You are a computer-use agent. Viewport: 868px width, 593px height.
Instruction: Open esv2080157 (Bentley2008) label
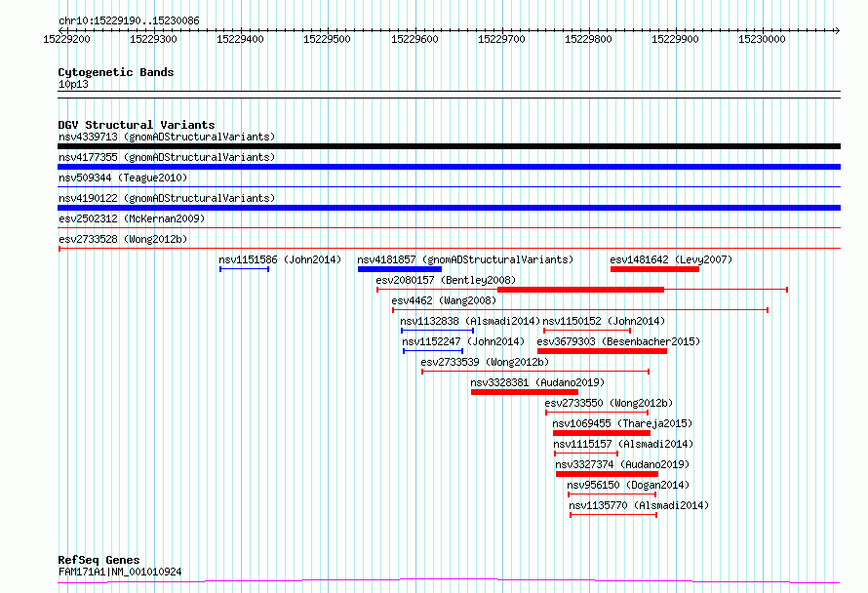(446, 280)
